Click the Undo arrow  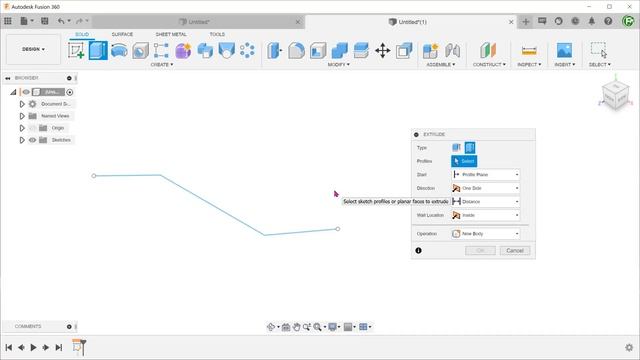click(61, 21)
